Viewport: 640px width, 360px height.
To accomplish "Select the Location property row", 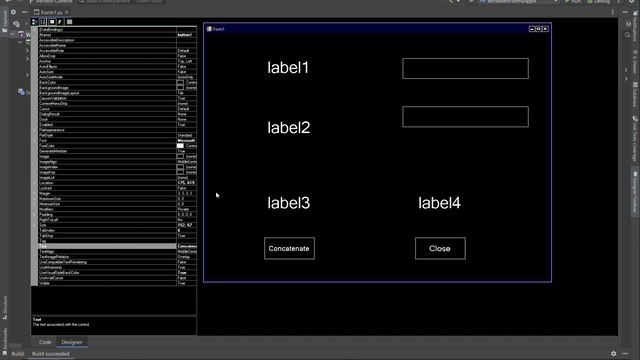I will click(117, 183).
